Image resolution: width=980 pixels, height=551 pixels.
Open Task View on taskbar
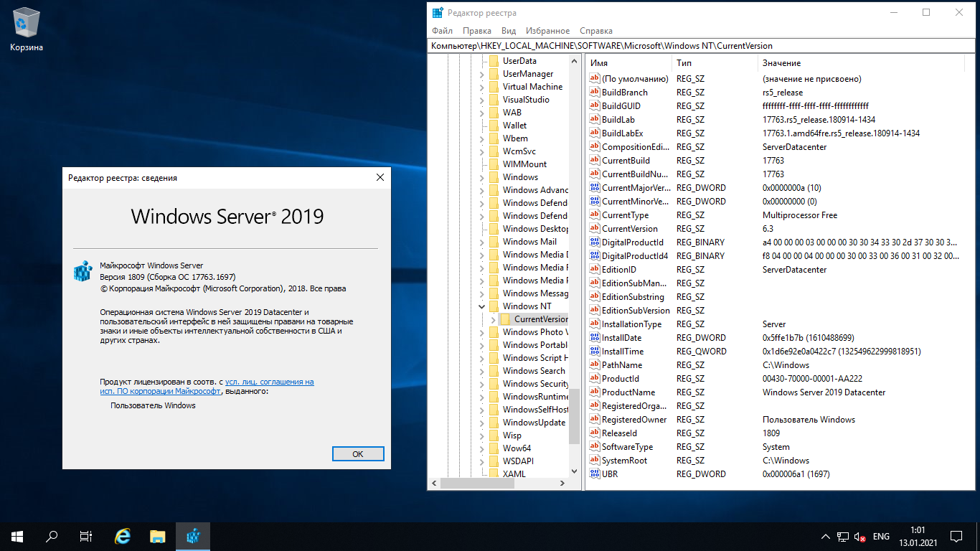click(x=86, y=536)
